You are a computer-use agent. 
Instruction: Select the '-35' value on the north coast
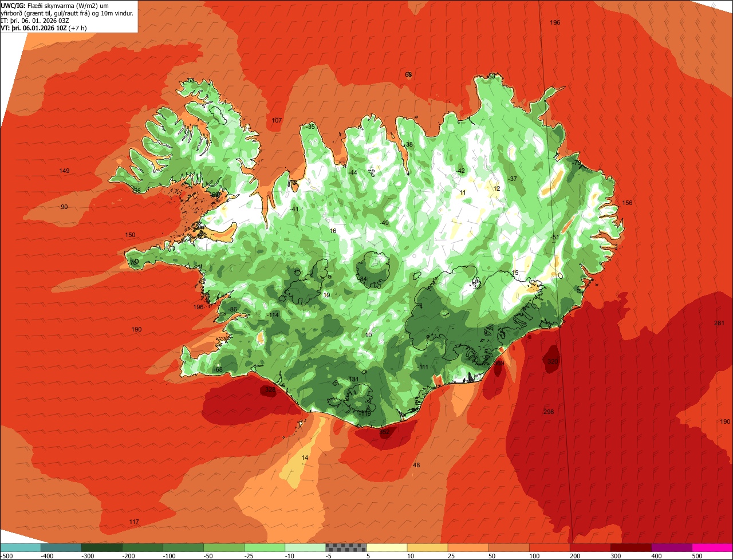pyautogui.click(x=310, y=127)
